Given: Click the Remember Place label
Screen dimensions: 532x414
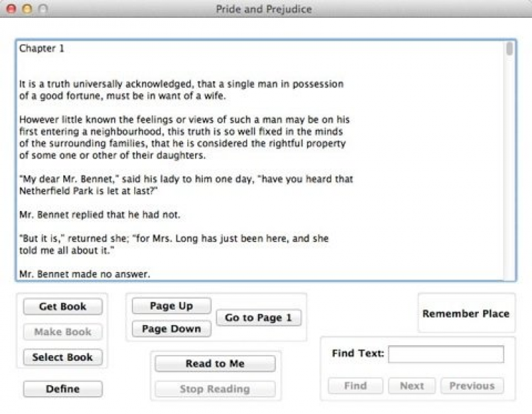Looking at the screenshot, I should pyautogui.click(x=465, y=313).
